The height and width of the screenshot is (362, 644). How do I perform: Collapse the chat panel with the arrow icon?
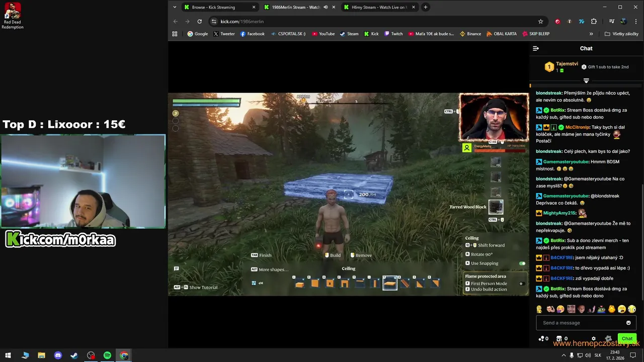[x=536, y=48]
